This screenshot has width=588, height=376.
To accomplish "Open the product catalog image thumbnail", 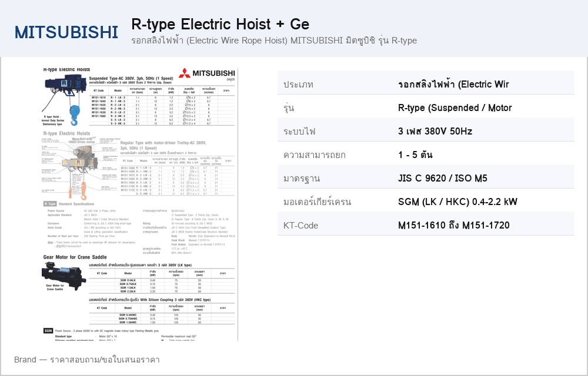I will pos(139,204).
